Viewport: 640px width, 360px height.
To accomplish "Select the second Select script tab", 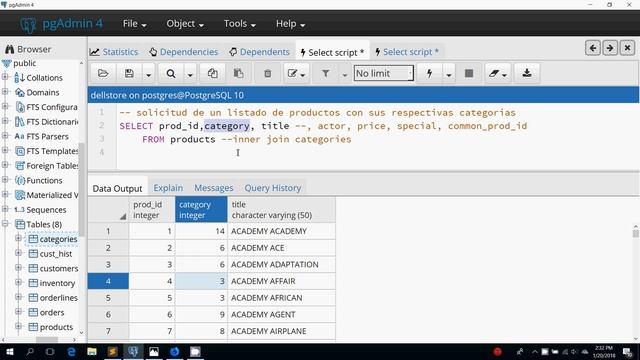I will click(407, 52).
